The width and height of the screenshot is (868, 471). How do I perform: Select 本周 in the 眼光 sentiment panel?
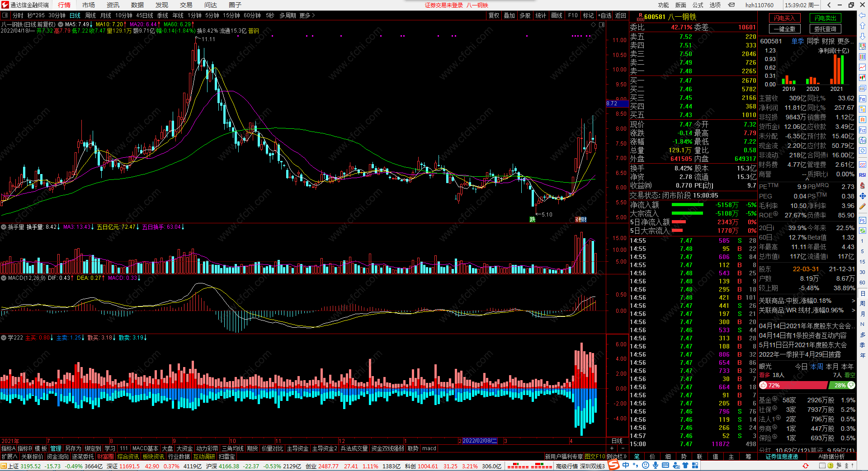(x=816, y=367)
